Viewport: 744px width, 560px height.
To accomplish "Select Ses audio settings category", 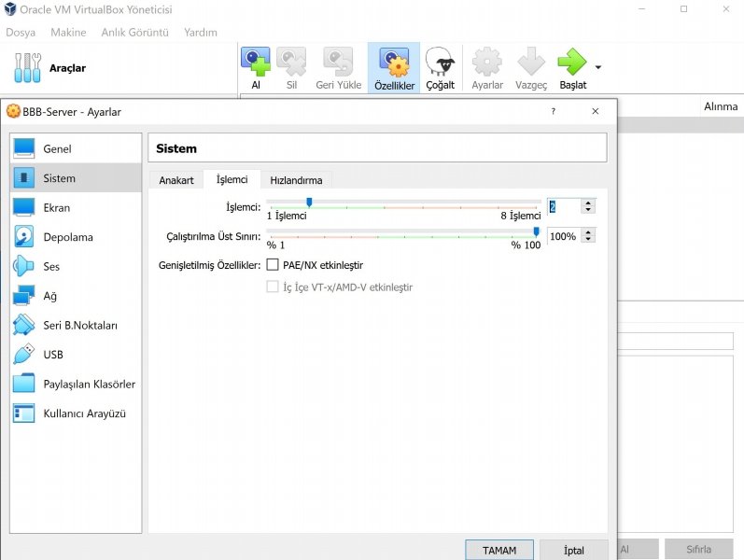I will [51, 266].
